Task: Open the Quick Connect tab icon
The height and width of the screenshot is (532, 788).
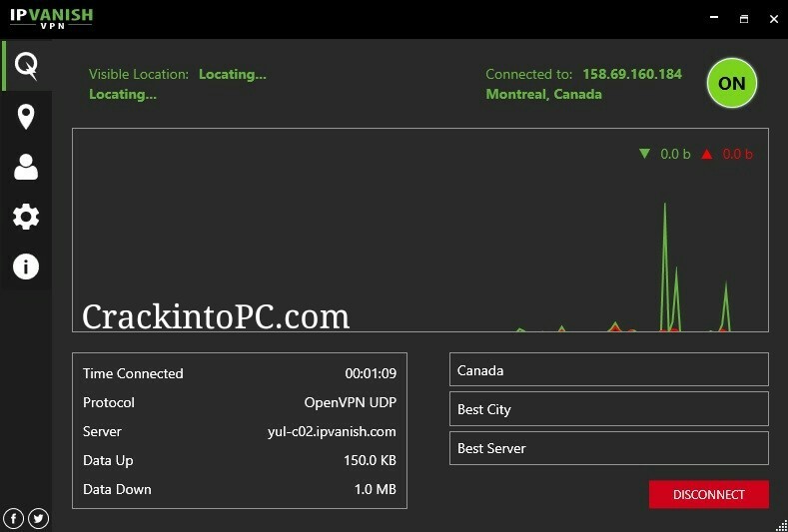Action: coord(26,66)
